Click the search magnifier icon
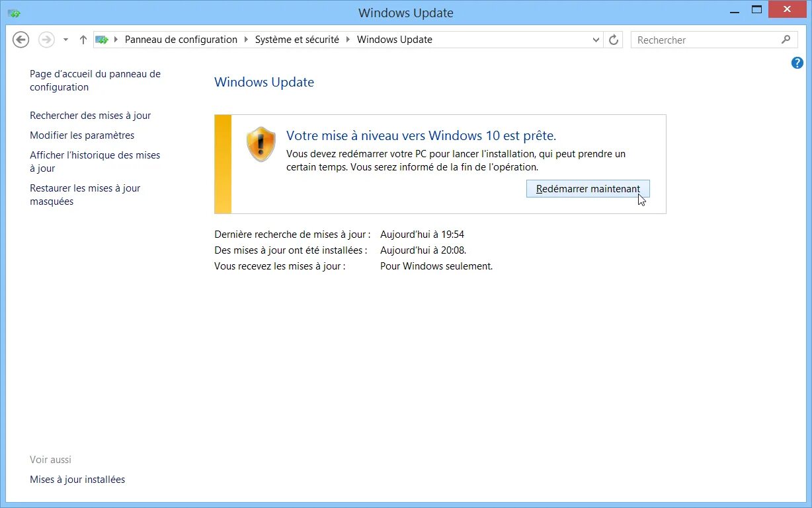This screenshot has width=812, height=508. [x=786, y=40]
